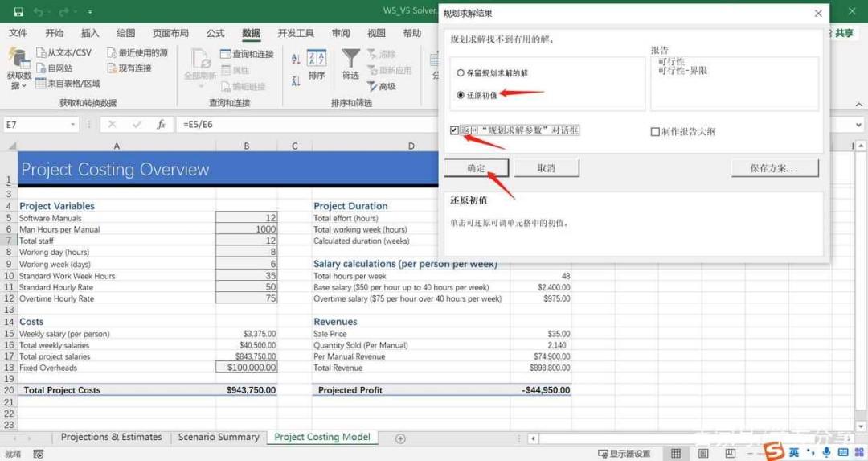The height and width of the screenshot is (461, 868).
Task: Click the Save icon in quick access toolbar
Action: point(18,11)
